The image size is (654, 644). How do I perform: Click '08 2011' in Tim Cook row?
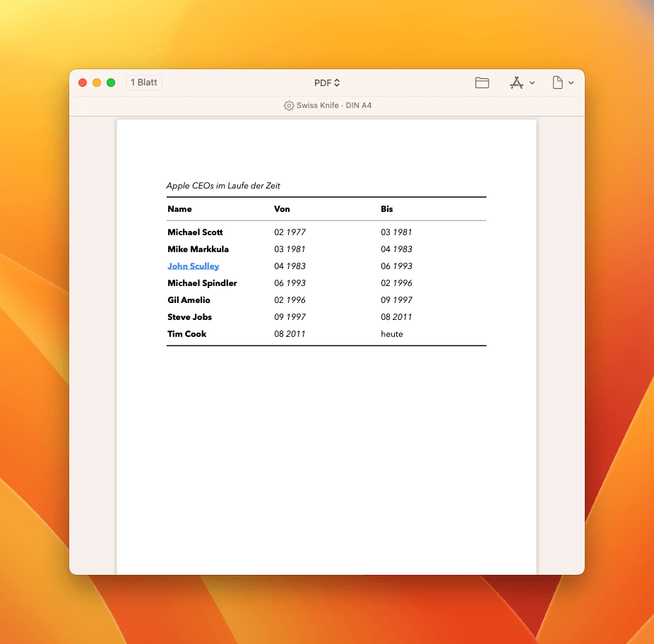pos(290,334)
